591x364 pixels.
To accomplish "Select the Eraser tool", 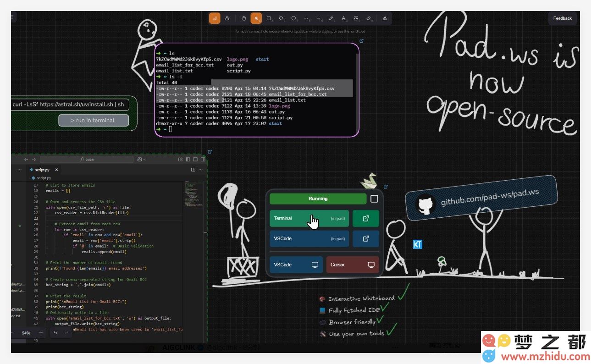I will [369, 18].
